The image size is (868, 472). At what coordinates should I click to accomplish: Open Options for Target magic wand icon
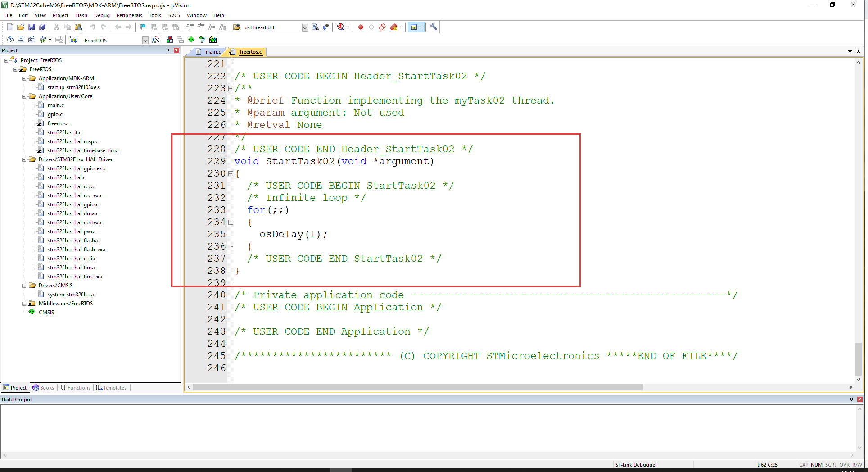pos(155,40)
